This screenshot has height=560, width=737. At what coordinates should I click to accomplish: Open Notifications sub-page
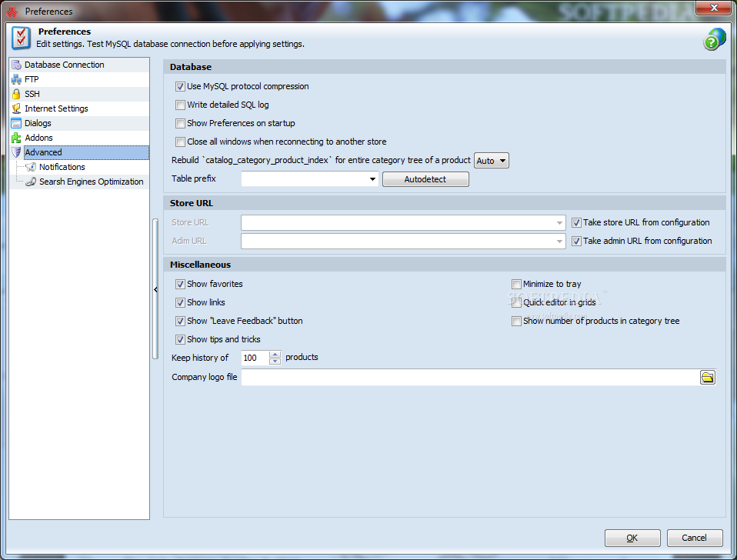[62, 167]
